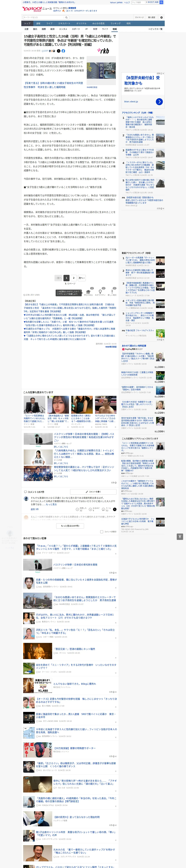
Task: Go to next page with 次へ
Action: [x=82, y=278]
